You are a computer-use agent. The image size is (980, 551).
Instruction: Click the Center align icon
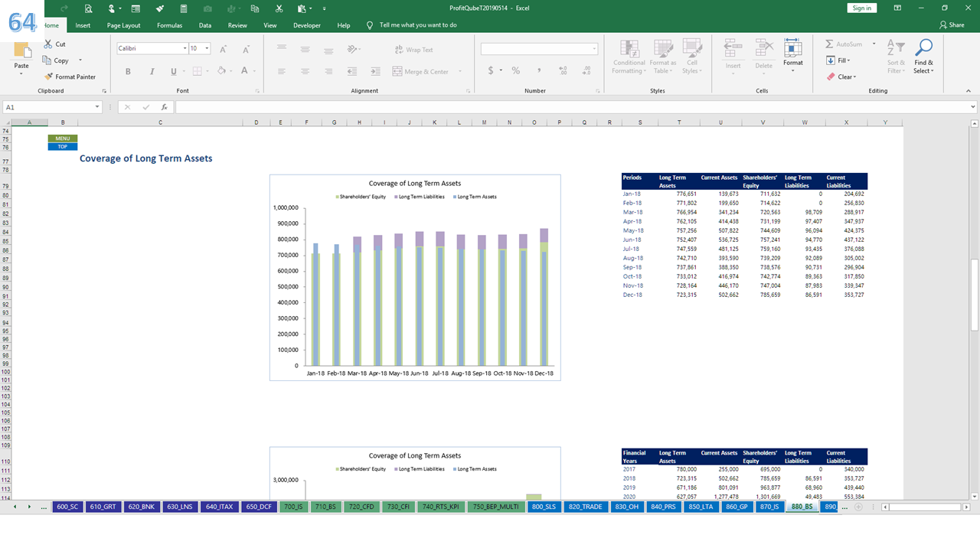[305, 71]
